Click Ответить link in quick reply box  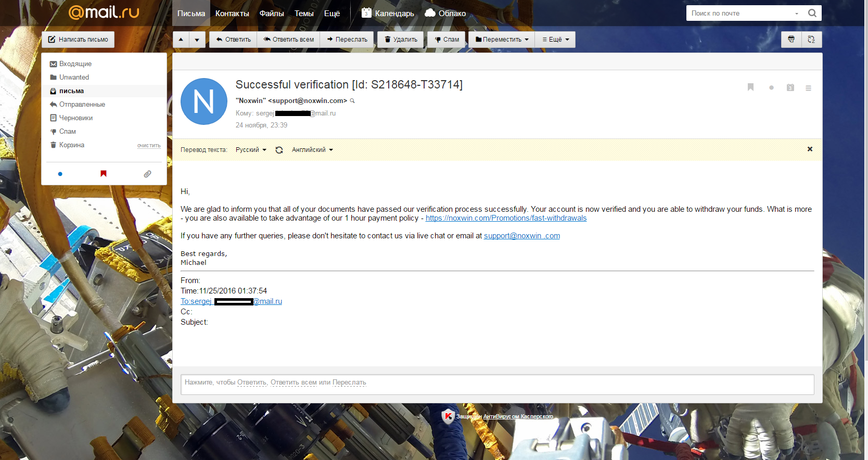tap(252, 382)
